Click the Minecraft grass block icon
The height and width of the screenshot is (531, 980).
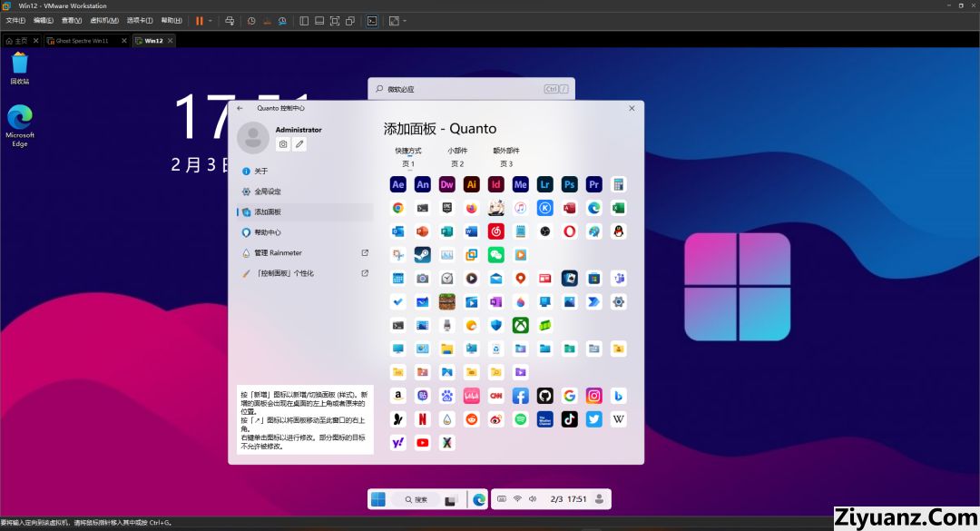pos(446,302)
